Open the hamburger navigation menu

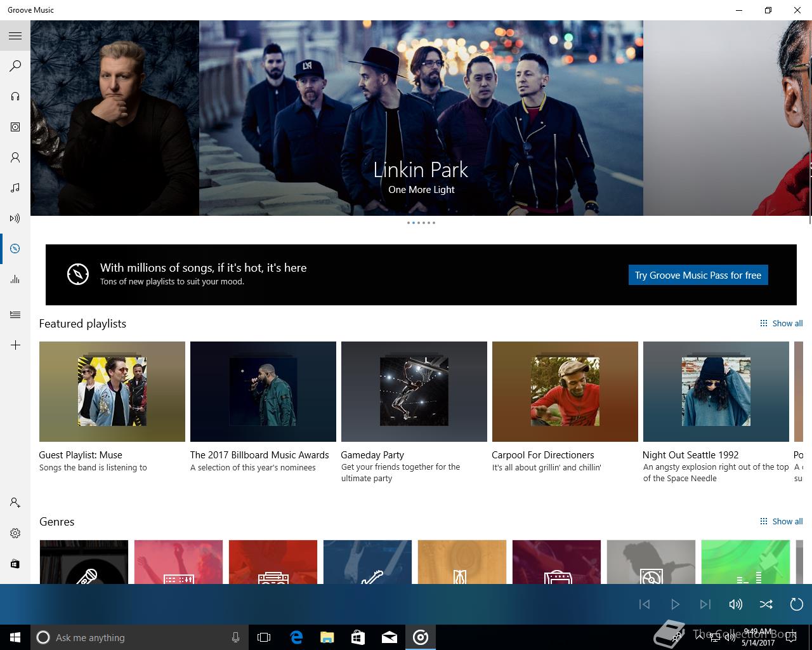coord(15,36)
